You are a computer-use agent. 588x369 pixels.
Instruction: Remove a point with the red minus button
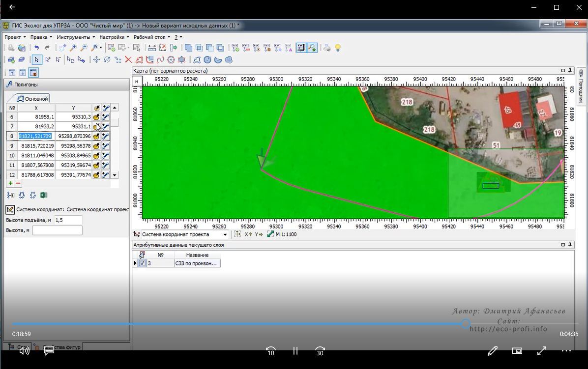coord(18,183)
